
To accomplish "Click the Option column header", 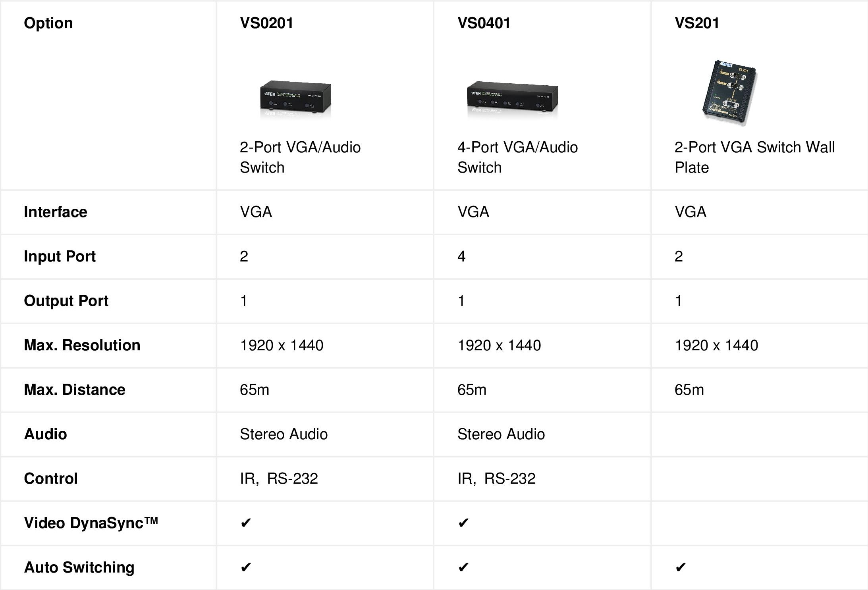I will click(x=48, y=23).
